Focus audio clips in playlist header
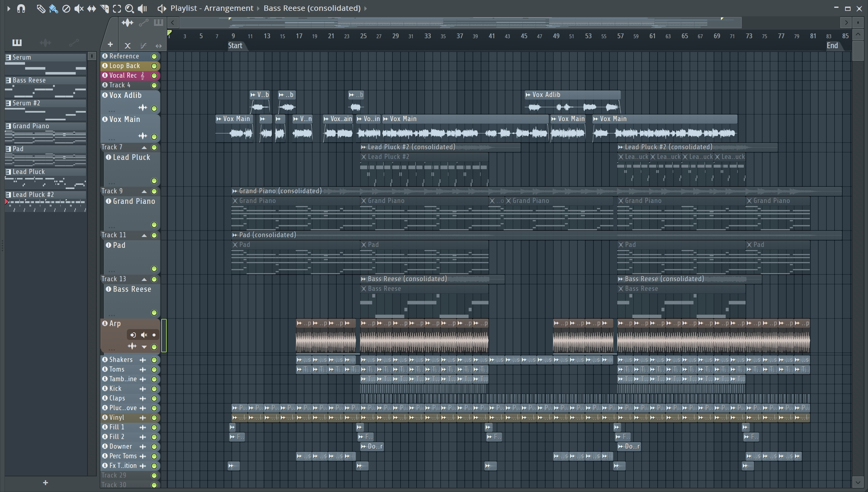The height and width of the screenshot is (492, 868). 127,23
